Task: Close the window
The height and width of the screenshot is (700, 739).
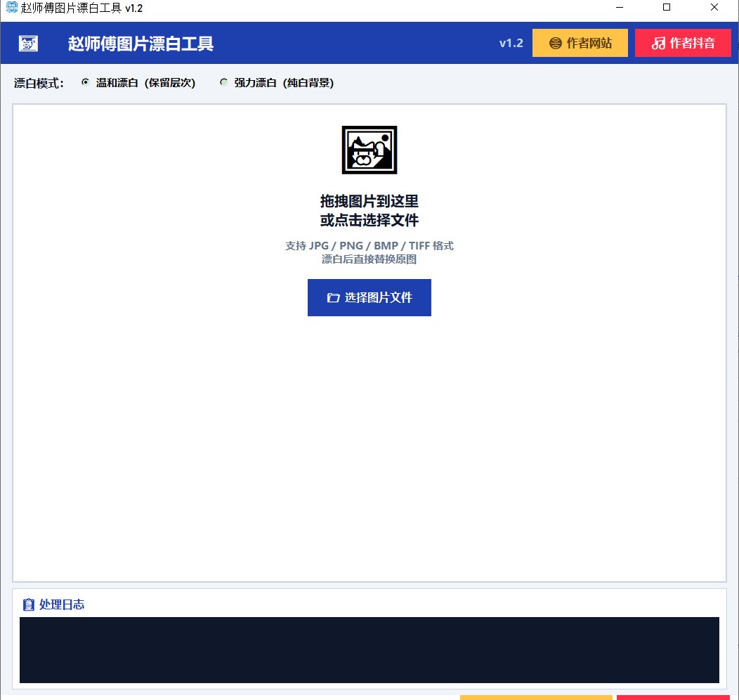Action: pos(714,8)
